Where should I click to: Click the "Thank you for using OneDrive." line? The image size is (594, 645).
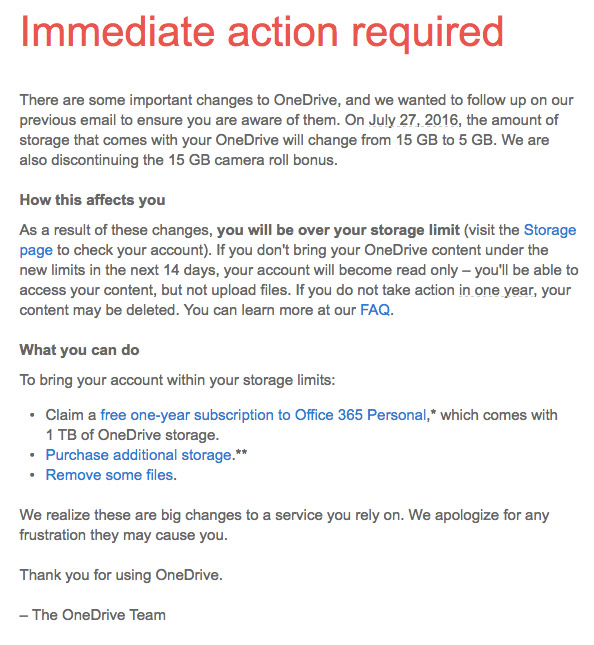coord(121,575)
